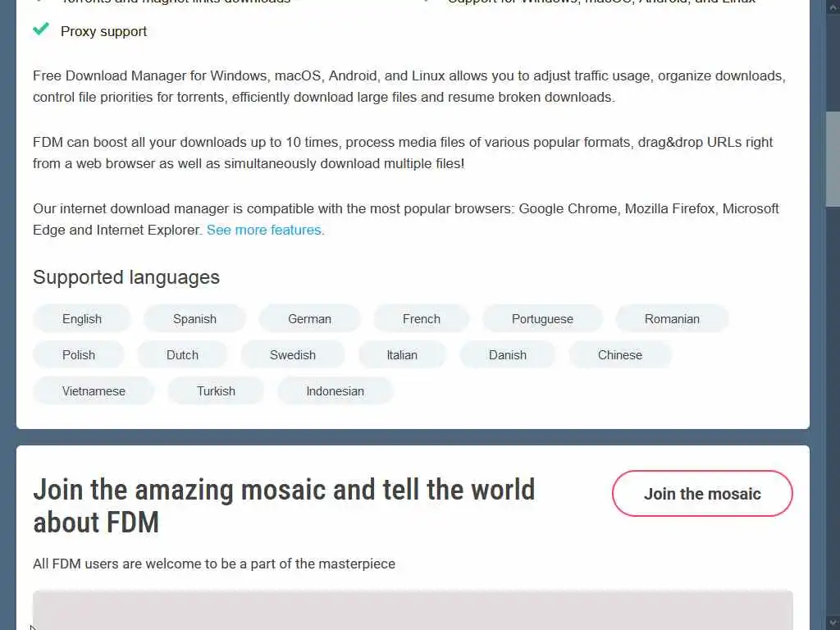The image size is (840, 630).
Task: Choose the Indonesian language tag
Action: click(335, 391)
